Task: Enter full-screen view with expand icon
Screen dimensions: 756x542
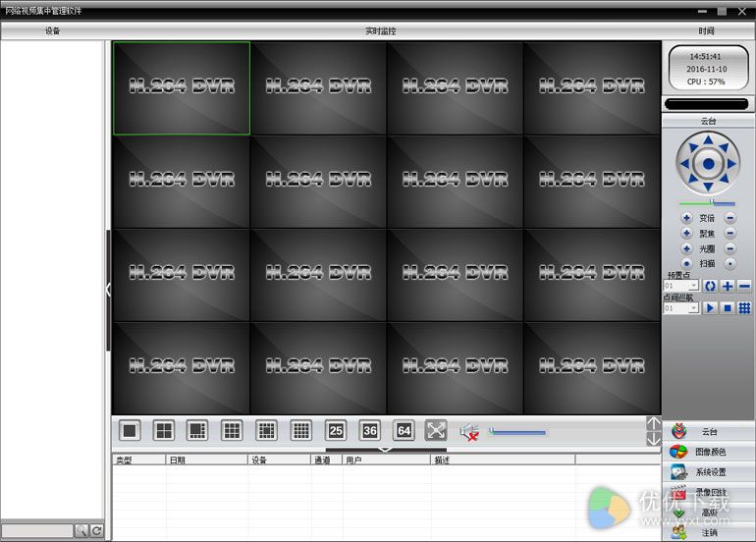Action: [436, 431]
